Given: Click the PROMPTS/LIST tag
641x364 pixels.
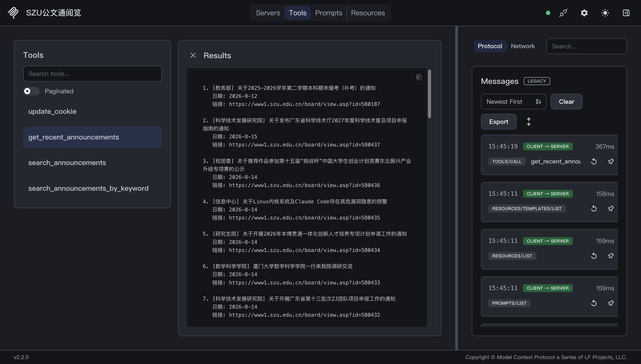Looking at the screenshot, I should pyautogui.click(x=509, y=303).
